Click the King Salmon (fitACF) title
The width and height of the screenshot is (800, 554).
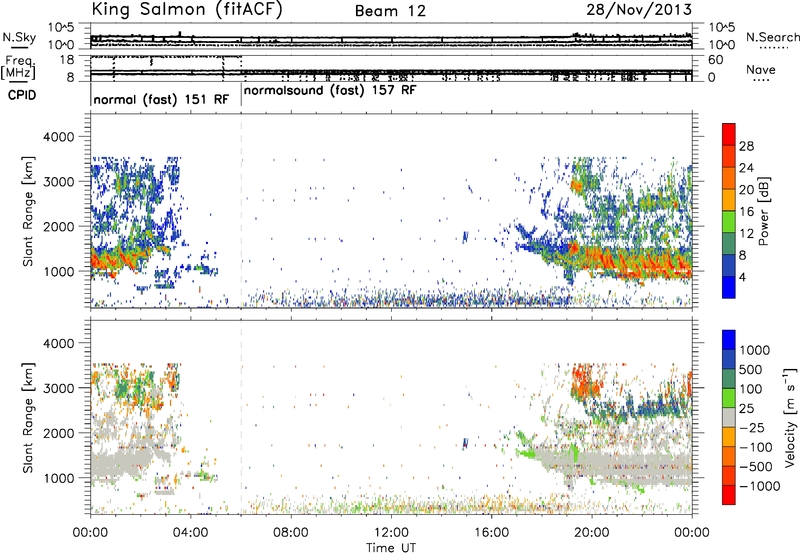tap(187, 9)
